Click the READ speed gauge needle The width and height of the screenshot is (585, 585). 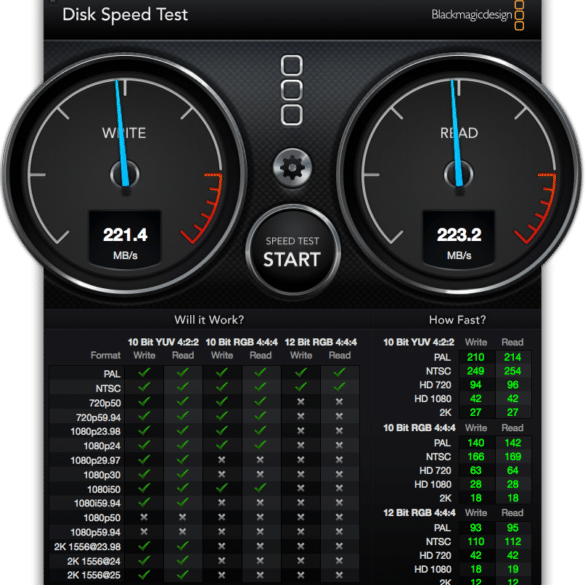point(456,132)
